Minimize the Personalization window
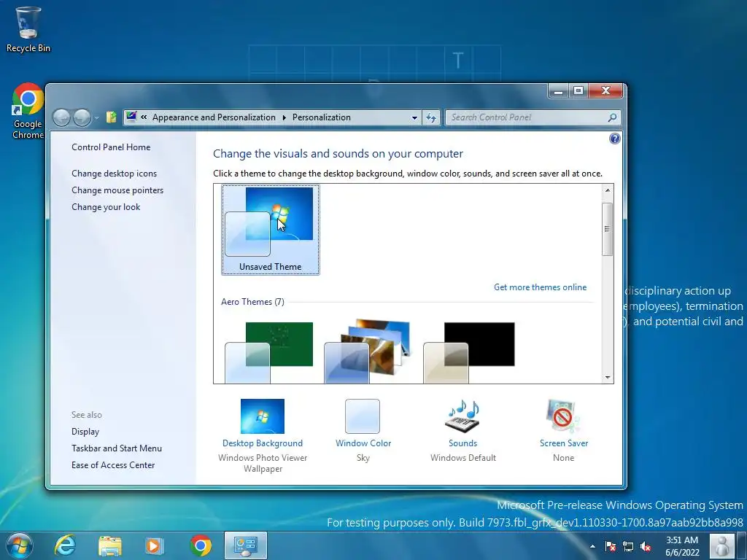747x560 pixels. pos(558,90)
